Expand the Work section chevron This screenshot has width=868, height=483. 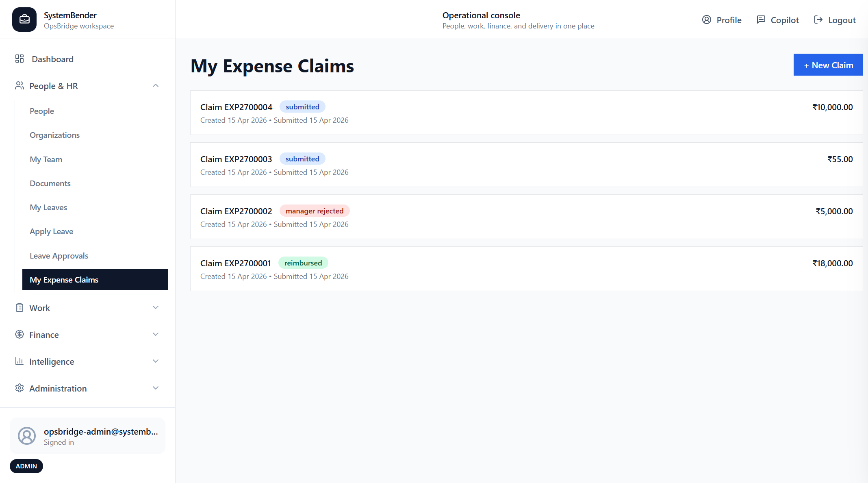coord(156,308)
